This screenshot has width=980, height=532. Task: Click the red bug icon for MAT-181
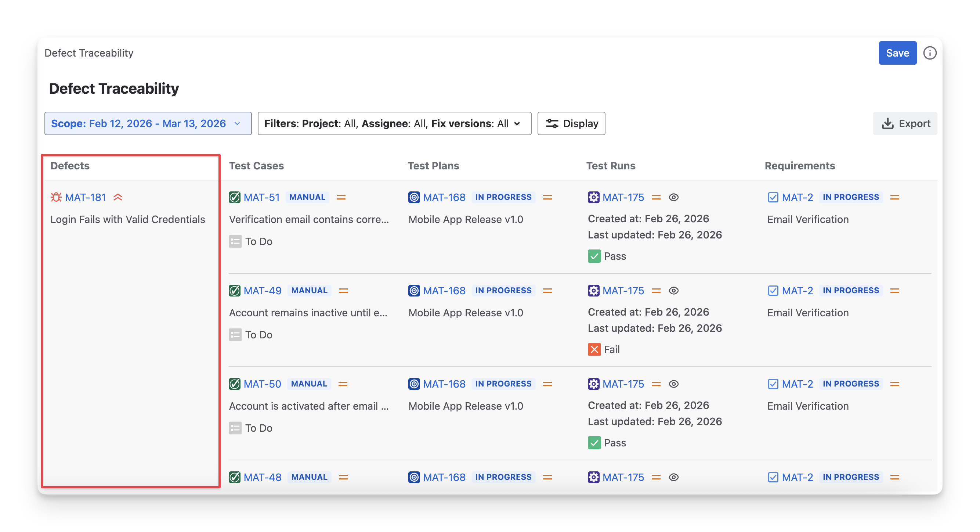[x=56, y=197]
